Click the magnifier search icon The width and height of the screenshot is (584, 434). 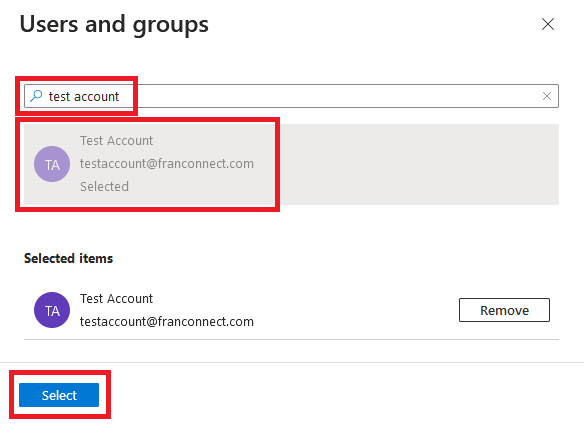[36, 96]
